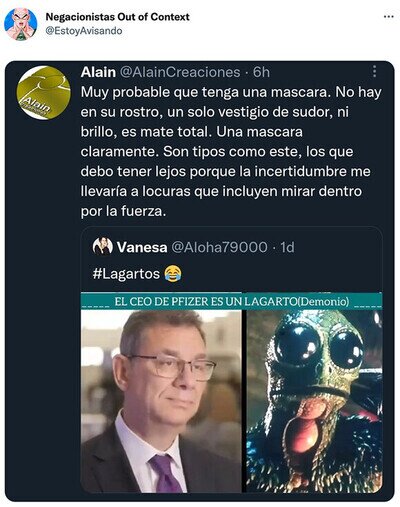Open Alain's tweet text starting 'Muy probable'

(231, 152)
